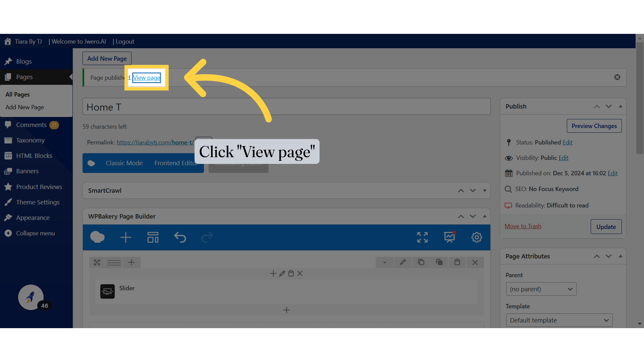
Task: Delete the row with X icon
Action: pos(475,262)
